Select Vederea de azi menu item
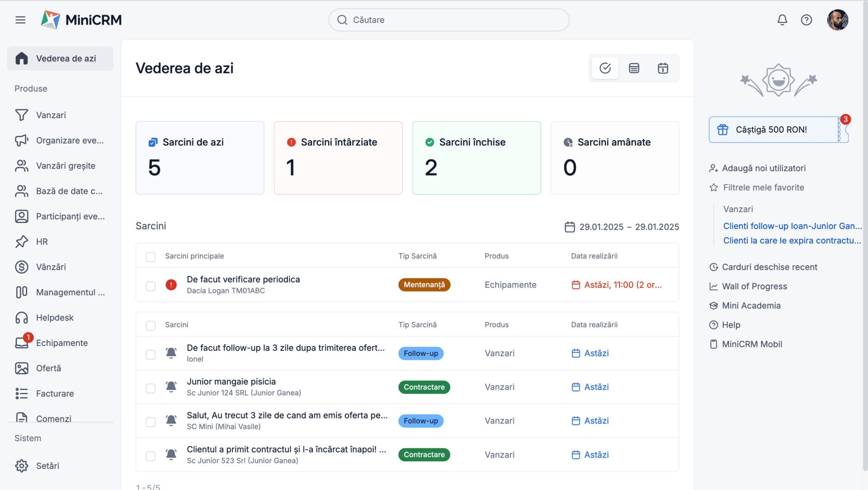Screen dimensions: 868x490 (60, 58)
